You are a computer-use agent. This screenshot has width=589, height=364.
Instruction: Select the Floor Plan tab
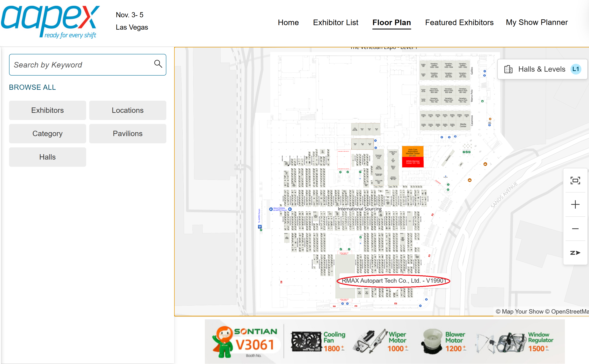pos(391,22)
